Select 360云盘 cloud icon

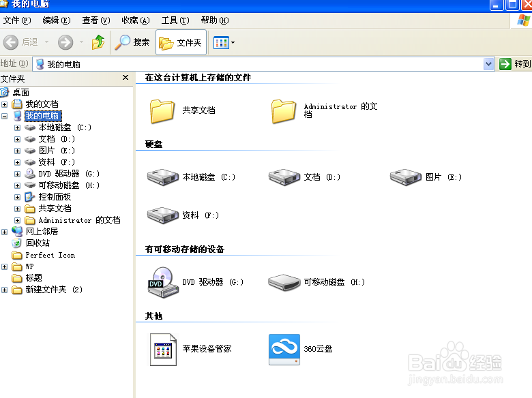tap(284, 349)
